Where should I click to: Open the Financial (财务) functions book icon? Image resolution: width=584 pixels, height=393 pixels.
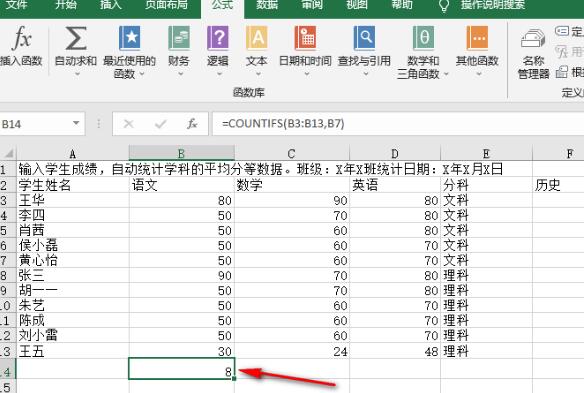pos(179,38)
